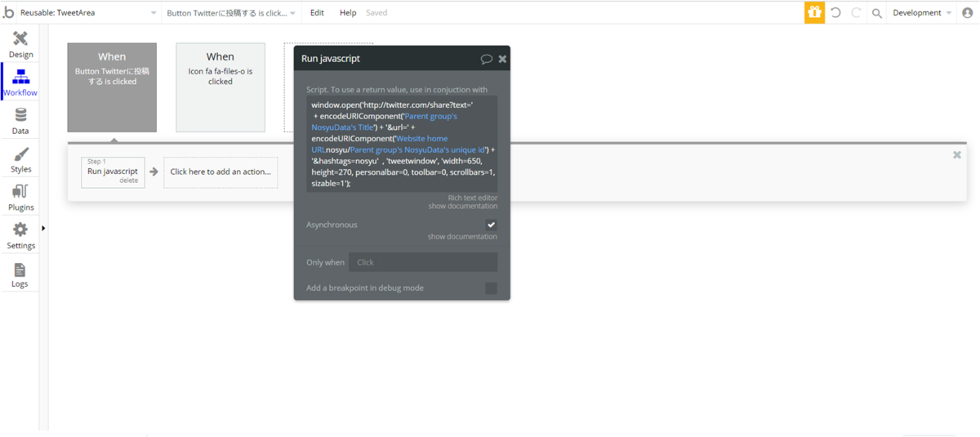980x437 pixels.
Task: Click inside the Script code text area
Action: pos(402,145)
